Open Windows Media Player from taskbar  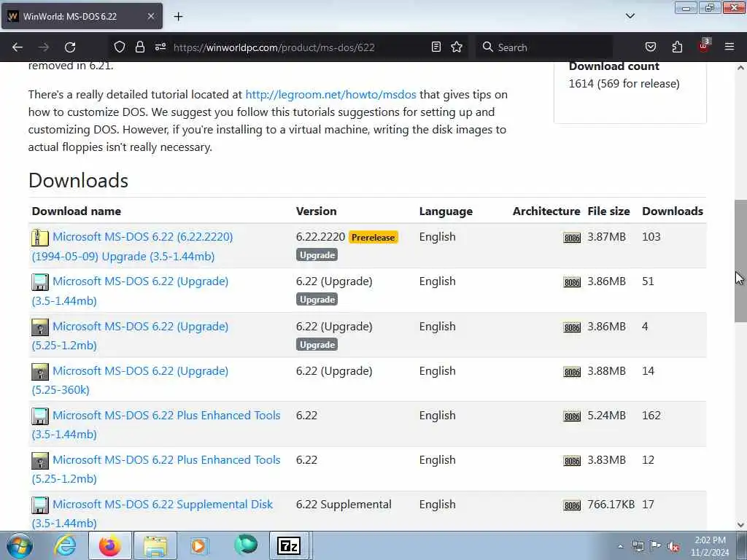[x=199, y=545]
